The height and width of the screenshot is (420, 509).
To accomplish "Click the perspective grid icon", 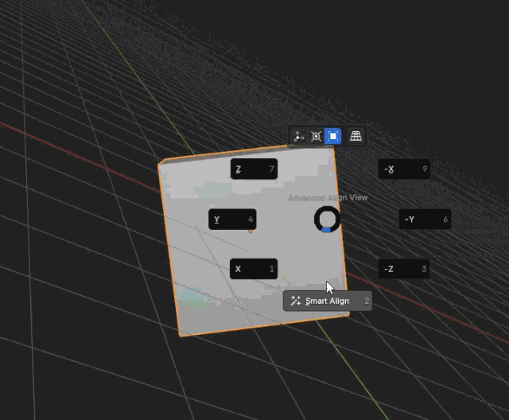I will pyautogui.click(x=356, y=136).
